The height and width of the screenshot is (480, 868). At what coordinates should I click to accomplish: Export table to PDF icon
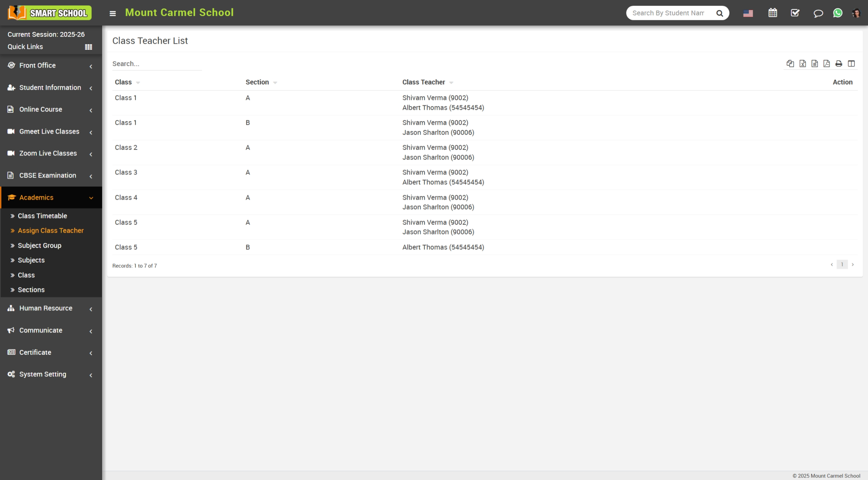[x=826, y=63]
